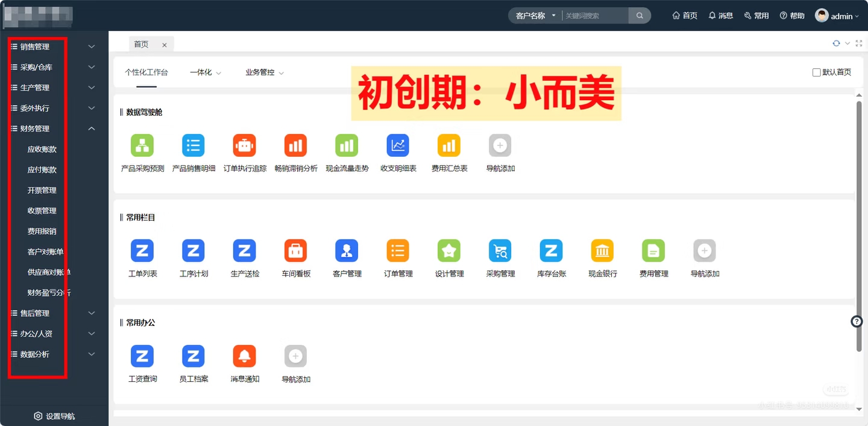Close the 首页 page tab
This screenshot has width=868, height=426.
click(x=165, y=45)
